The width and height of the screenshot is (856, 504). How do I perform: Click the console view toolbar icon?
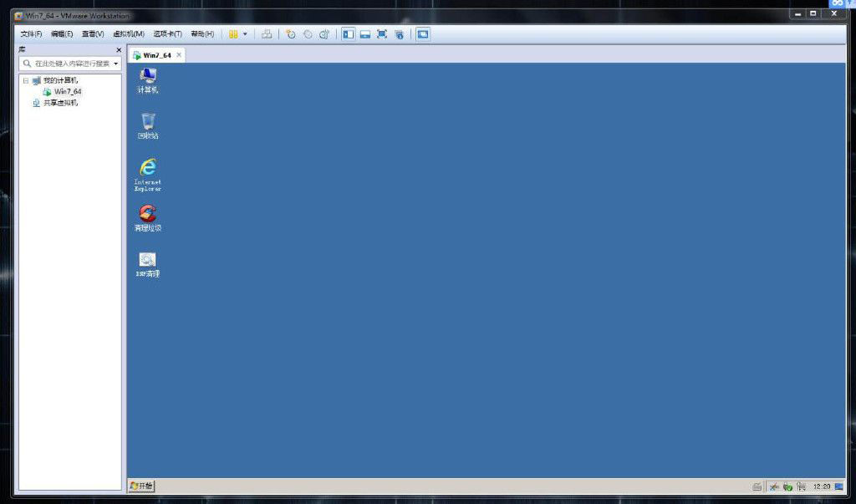tap(423, 34)
